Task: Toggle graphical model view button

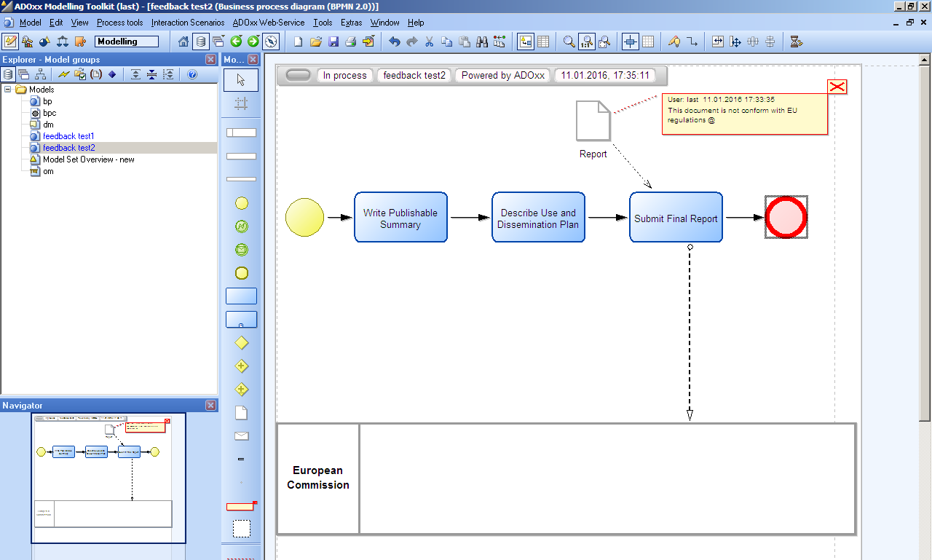Action: tap(525, 42)
